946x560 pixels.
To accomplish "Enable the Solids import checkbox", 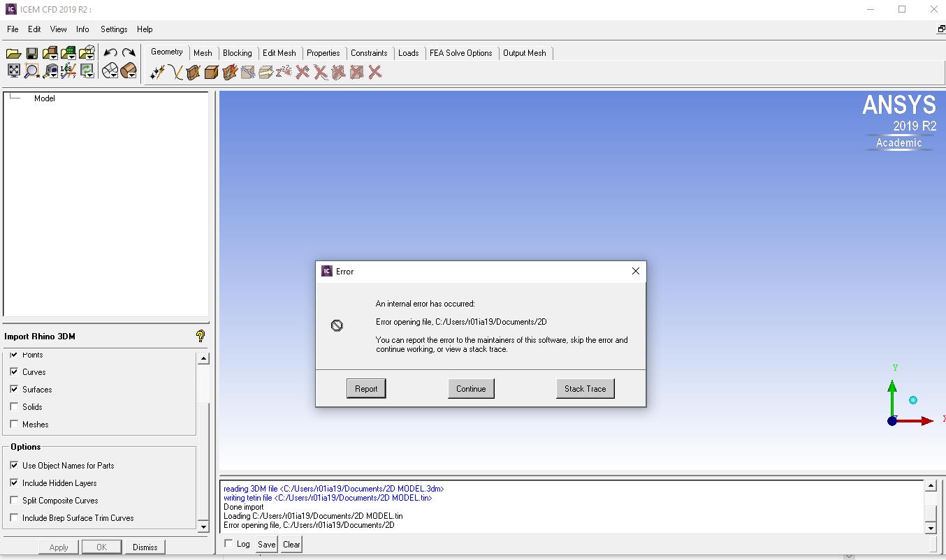I will 14,406.
